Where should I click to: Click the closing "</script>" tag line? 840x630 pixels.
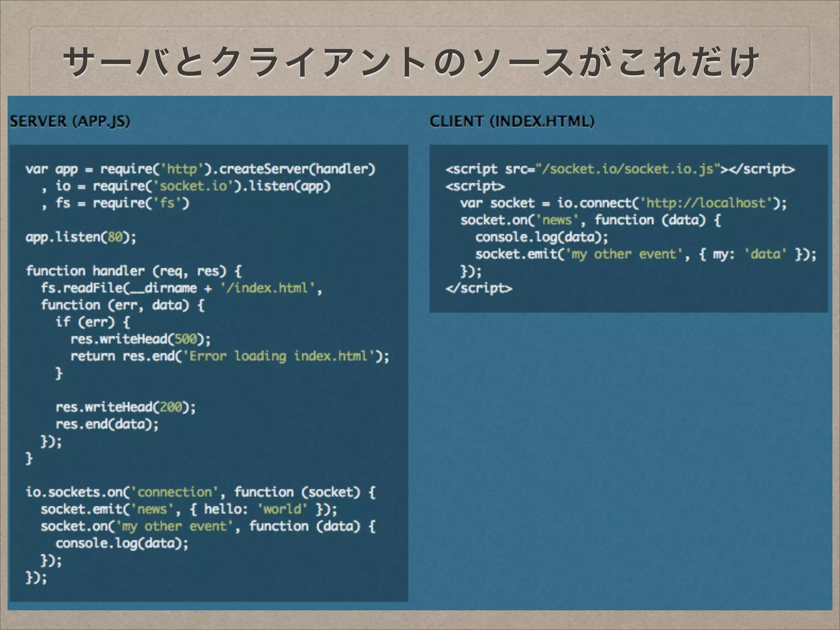[479, 288]
